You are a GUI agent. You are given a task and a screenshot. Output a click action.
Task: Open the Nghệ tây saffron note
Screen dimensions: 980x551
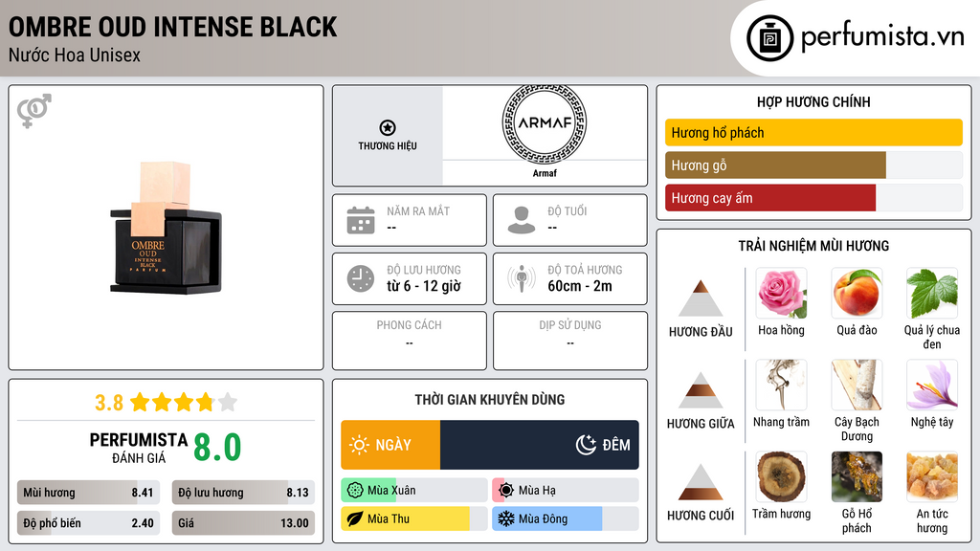tap(931, 386)
